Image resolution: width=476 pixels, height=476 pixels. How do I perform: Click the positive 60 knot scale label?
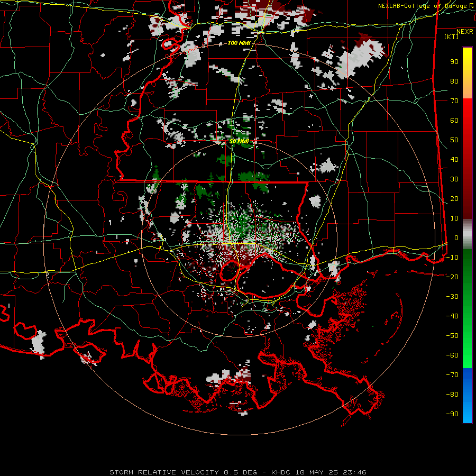(x=454, y=120)
